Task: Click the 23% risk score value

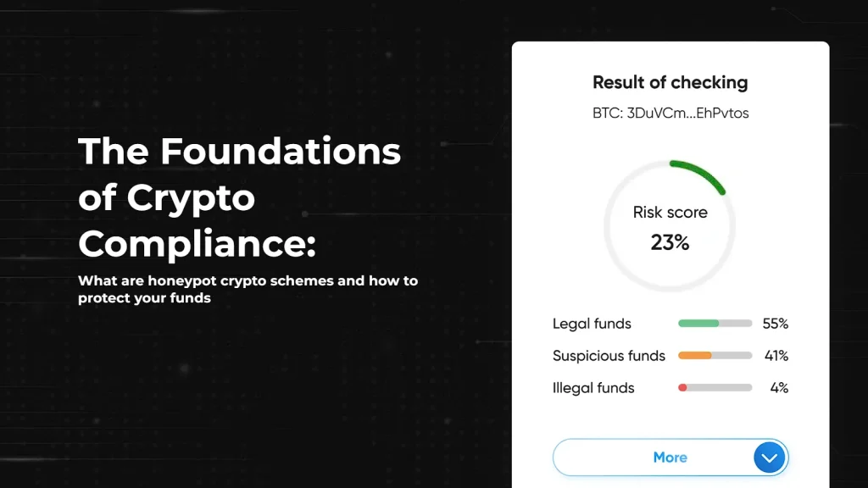Action: [670, 242]
